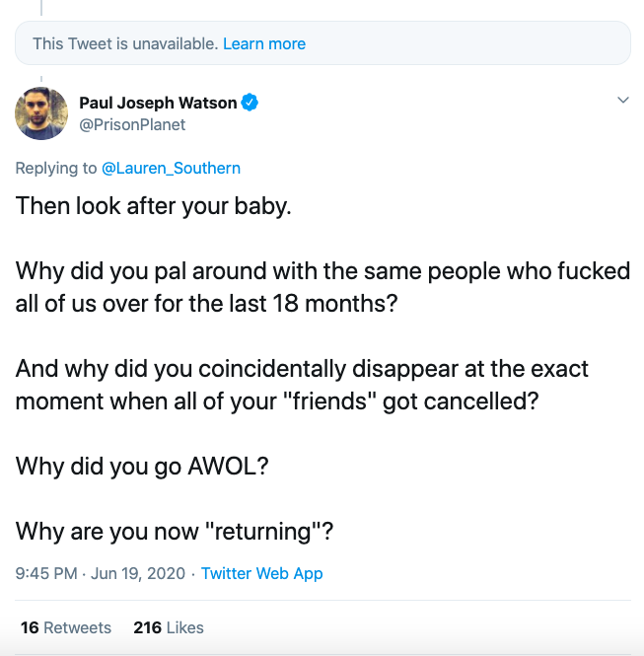Click the "This Tweet is unavailable" notice
Image resolution: width=644 pixels, height=656 pixels.
click(124, 43)
